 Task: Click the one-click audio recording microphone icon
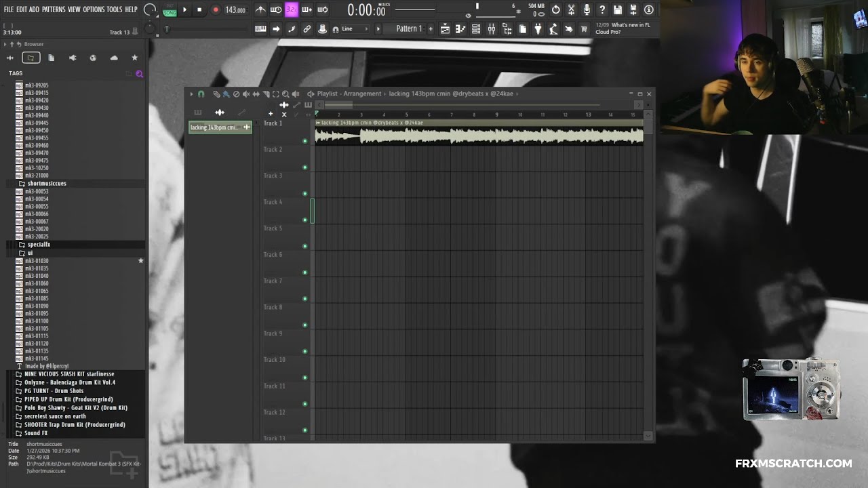pyautogui.click(x=587, y=9)
